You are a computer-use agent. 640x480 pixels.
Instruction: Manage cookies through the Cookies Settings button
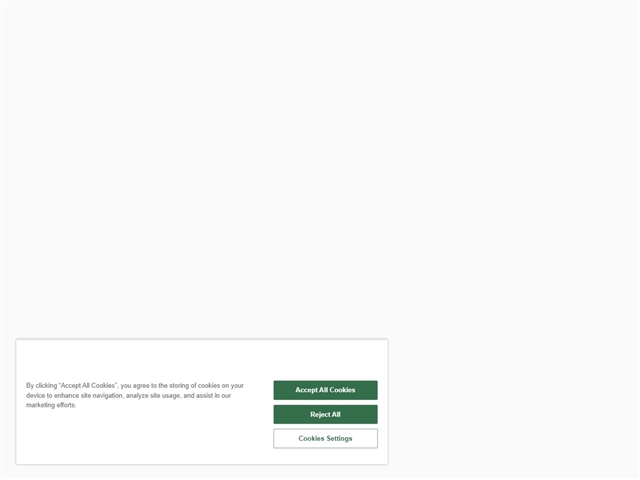pyautogui.click(x=325, y=438)
